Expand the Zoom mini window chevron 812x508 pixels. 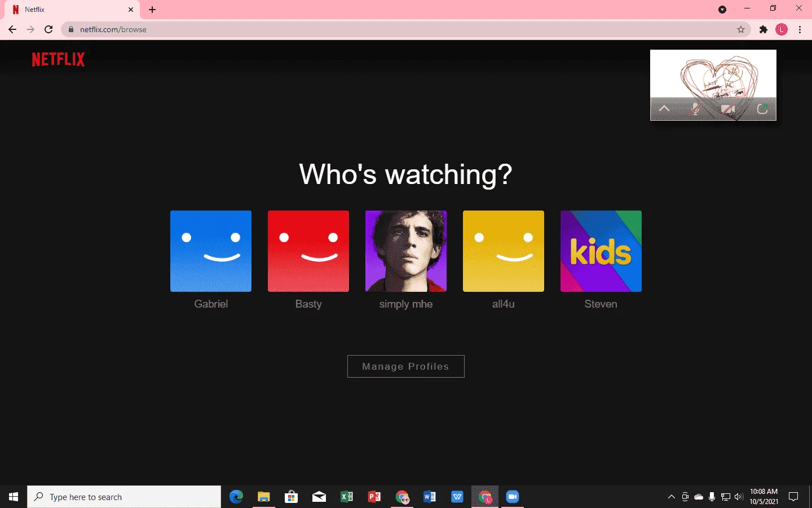[664, 109]
